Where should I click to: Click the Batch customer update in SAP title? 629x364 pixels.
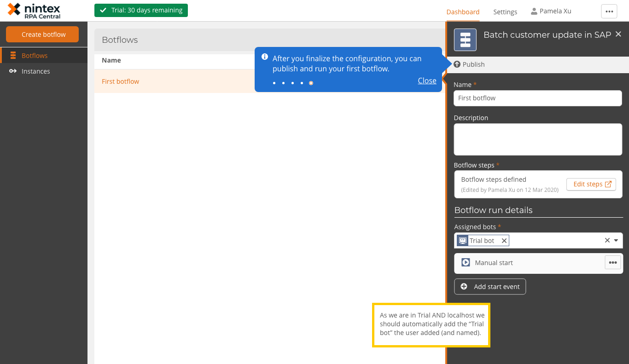(x=547, y=35)
